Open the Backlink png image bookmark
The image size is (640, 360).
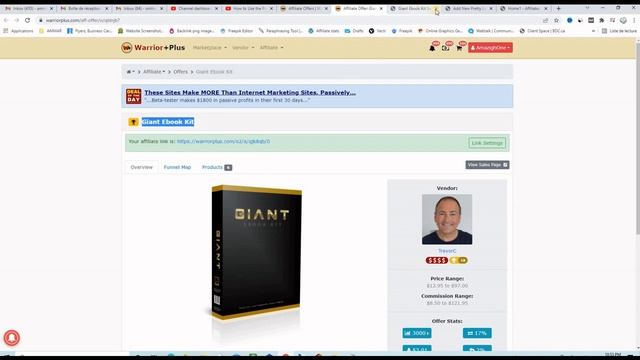click(192, 31)
